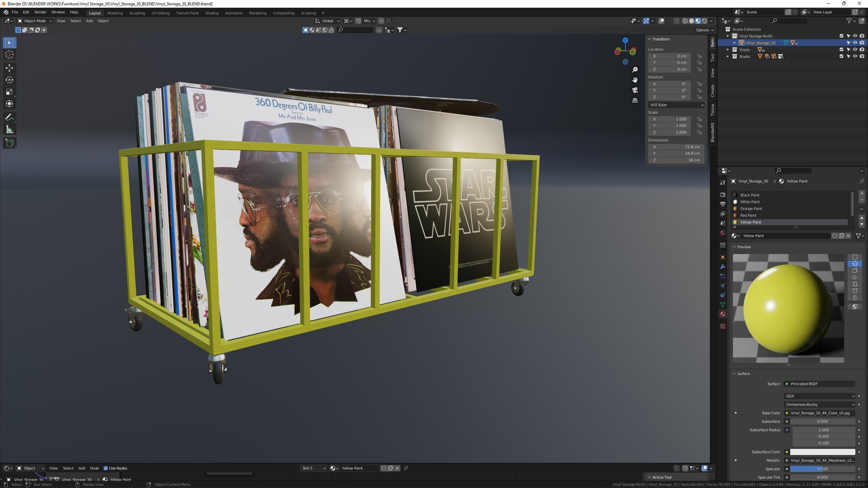
Task: Open the viewport Options button
Action: point(704,30)
